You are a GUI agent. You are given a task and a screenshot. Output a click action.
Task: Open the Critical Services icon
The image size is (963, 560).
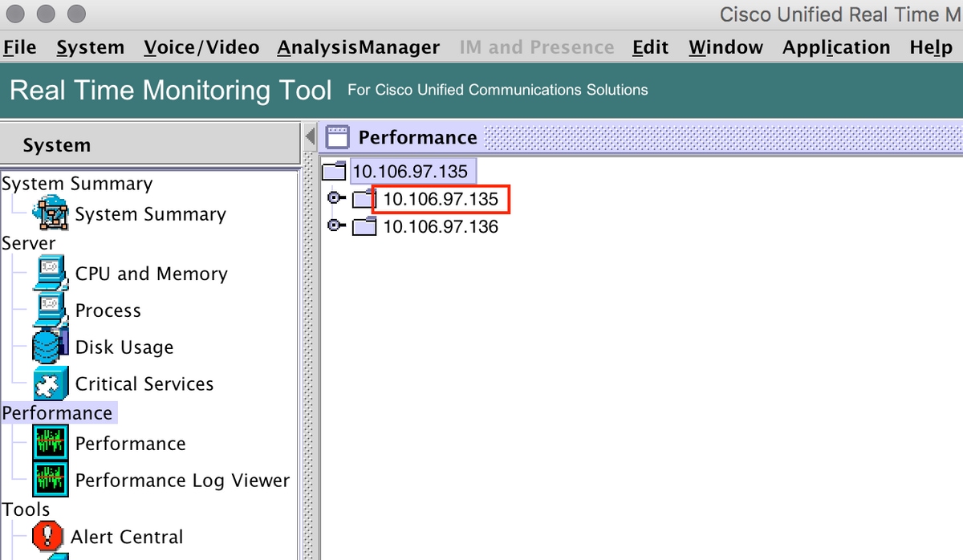[x=50, y=384]
